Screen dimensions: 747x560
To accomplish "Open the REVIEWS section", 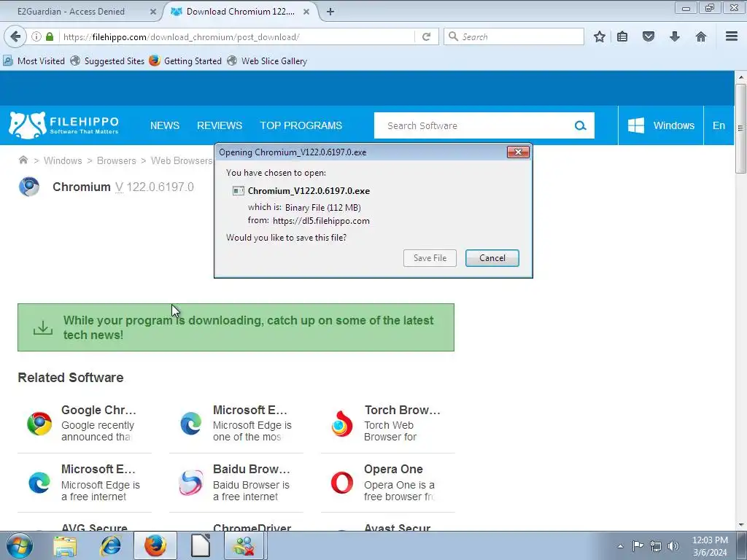I will (220, 125).
